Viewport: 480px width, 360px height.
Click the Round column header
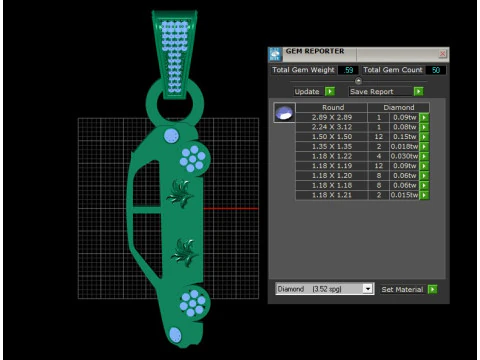(333, 107)
